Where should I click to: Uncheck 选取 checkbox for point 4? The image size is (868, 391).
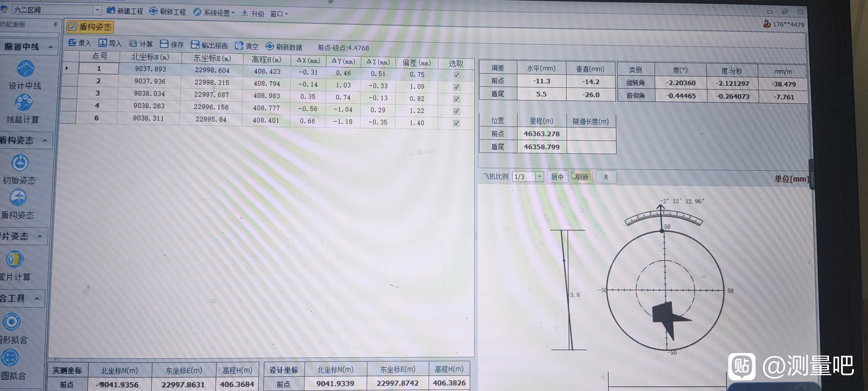pyautogui.click(x=457, y=111)
